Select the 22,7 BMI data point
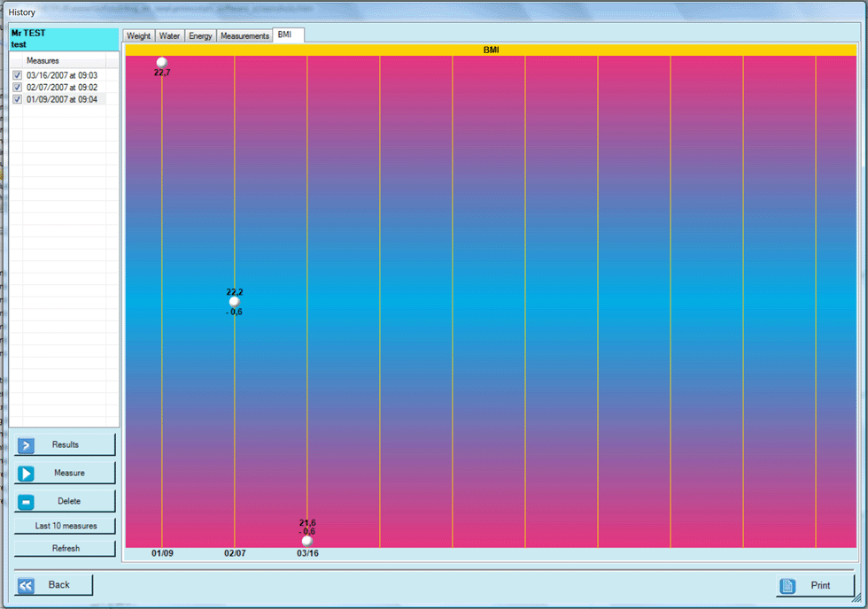The height and width of the screenshot is (609, 868). 161,63
